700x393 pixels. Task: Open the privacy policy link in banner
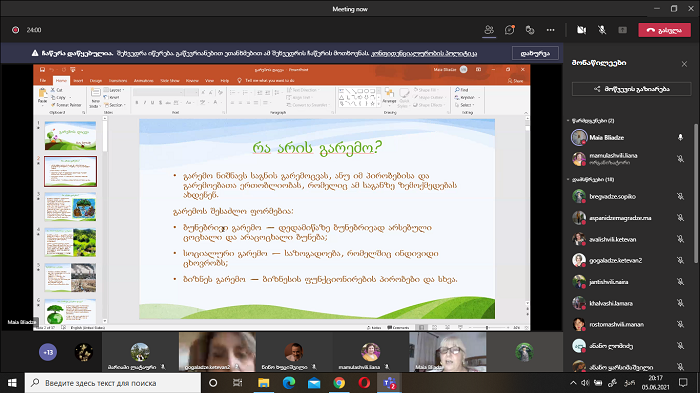[x=424, y=53]
